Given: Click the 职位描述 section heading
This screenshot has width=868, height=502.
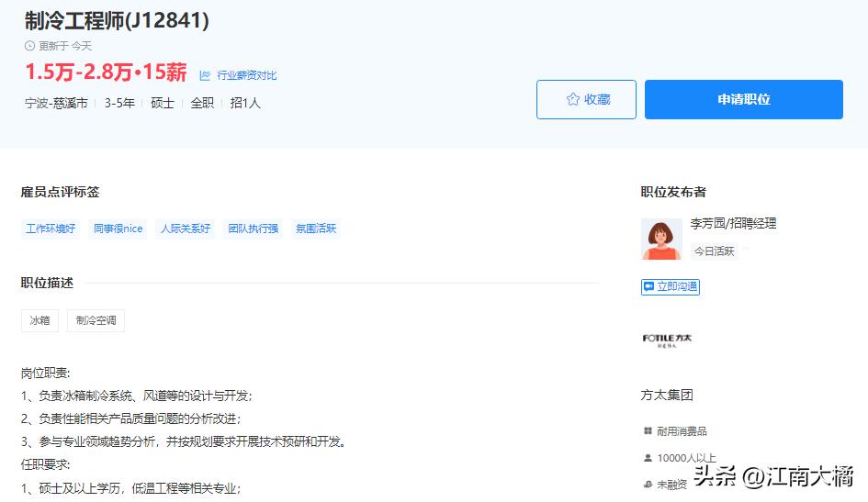Looking at the screenshot, I should tap(47, 283).
